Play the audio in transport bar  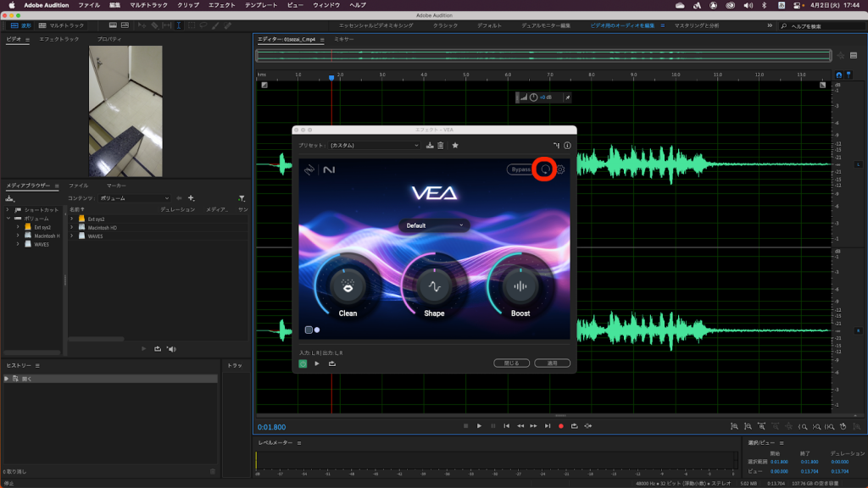coord(480,426)
